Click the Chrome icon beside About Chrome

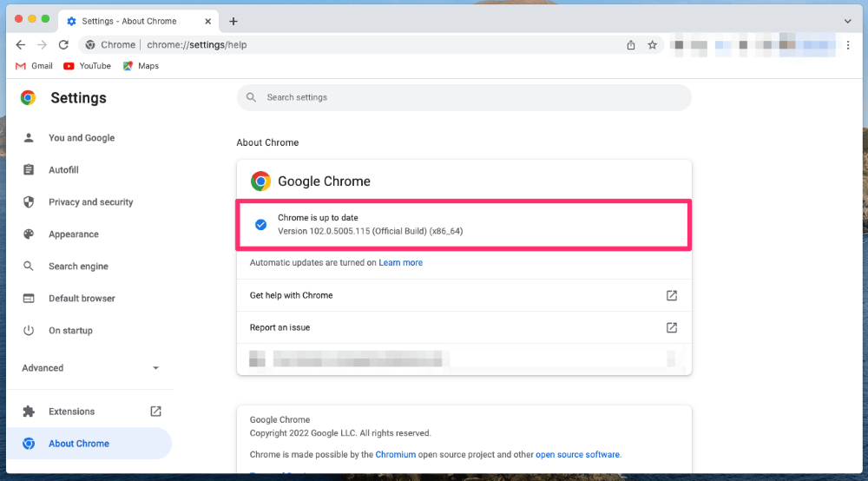[29, 444]
